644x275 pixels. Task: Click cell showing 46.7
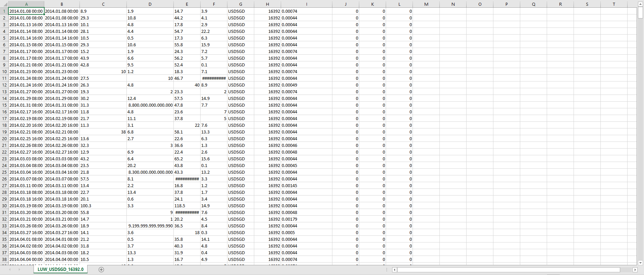click(x=187, y=78)
